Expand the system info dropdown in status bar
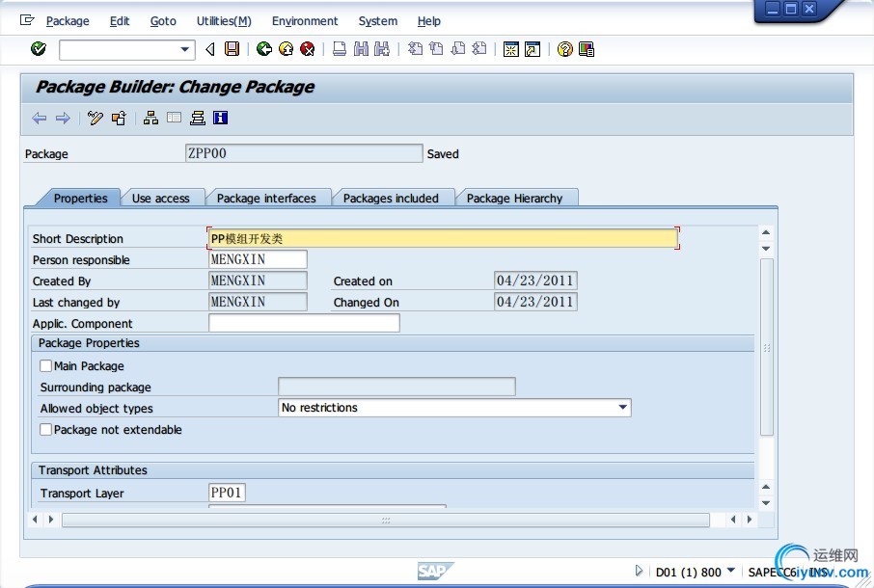 click(730, 572)
